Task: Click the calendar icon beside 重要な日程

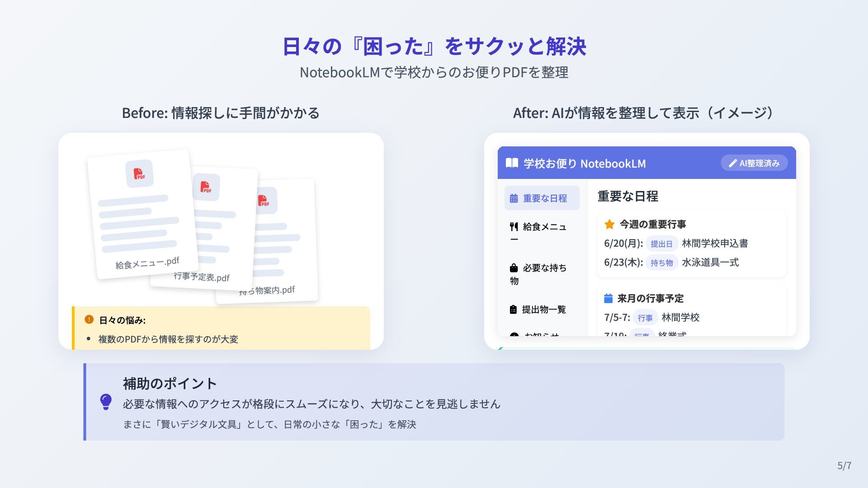Action: click(514, 198)
